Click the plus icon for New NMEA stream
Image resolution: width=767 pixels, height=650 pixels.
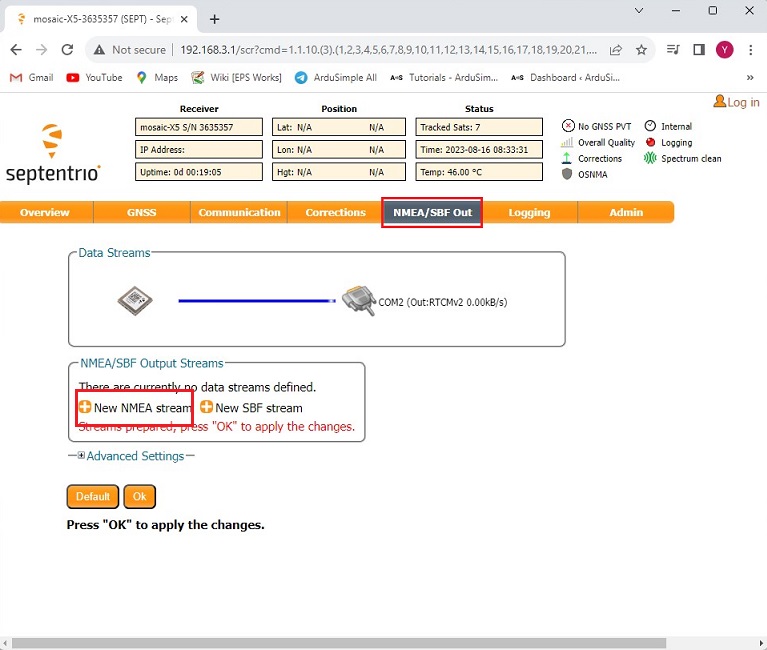[85, 408]
